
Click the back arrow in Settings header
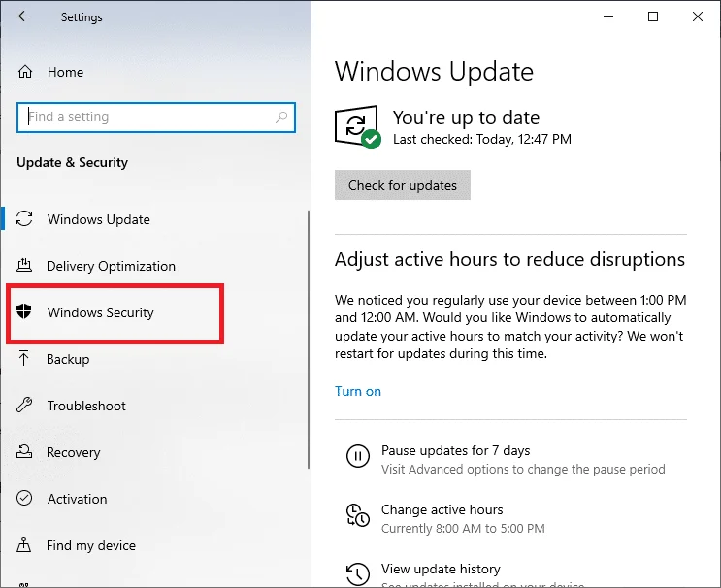click(x=24, y=16)
